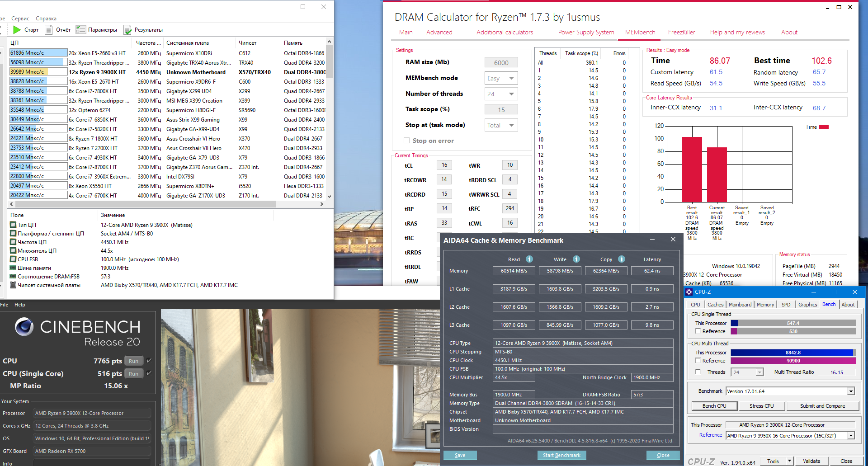
Task: Click the RAM size (Mb) input field
Action: point(501,63)
